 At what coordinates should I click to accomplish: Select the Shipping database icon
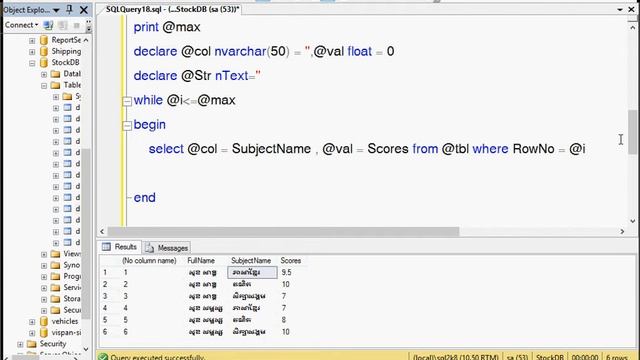(44, 51)
